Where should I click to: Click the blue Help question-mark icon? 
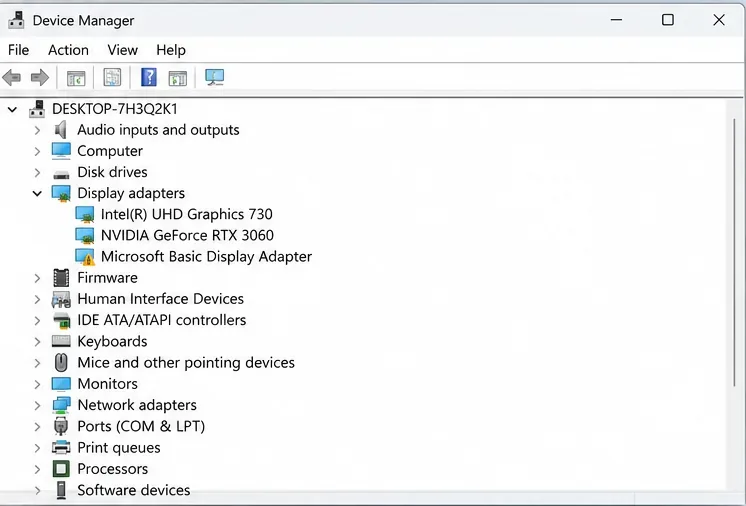[149, 77]
